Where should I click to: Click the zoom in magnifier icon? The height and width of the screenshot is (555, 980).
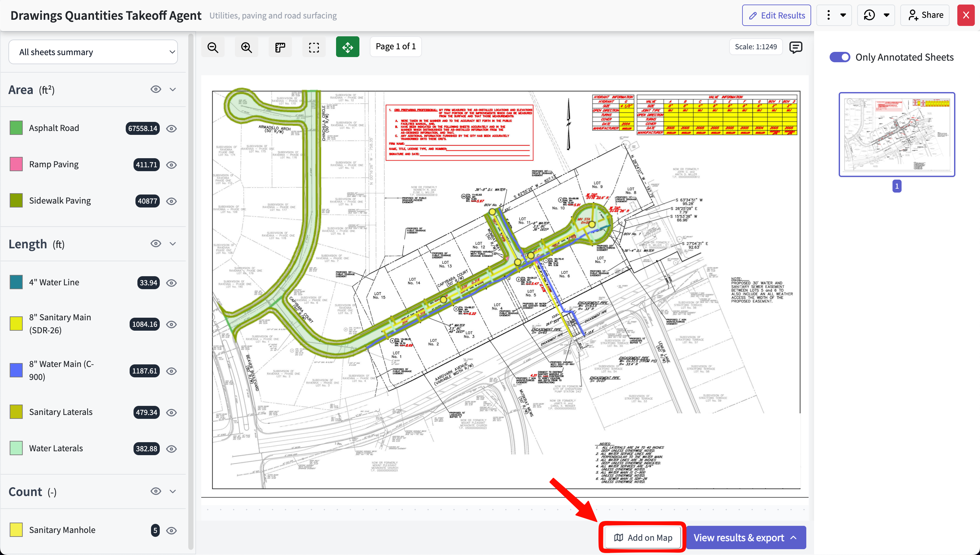click(247, 47)
